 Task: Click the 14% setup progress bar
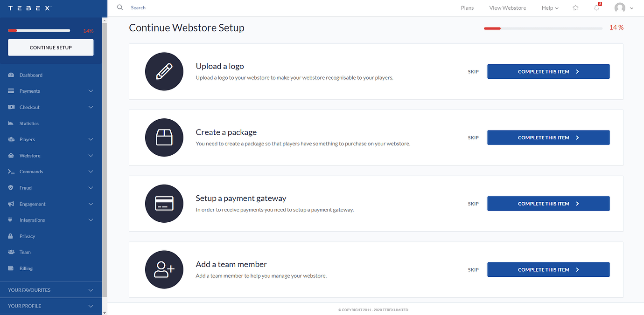pos(543,28)
